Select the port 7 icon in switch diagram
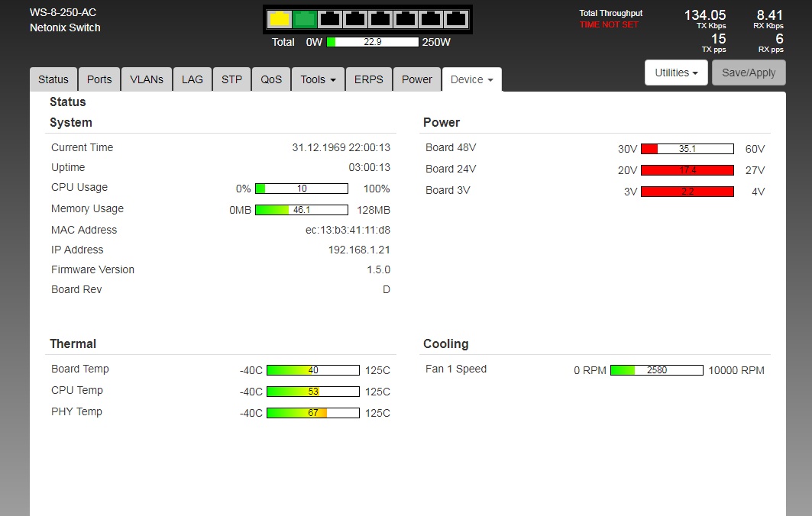This screenshot has height=516, width=812. click(x=431, y=19)
